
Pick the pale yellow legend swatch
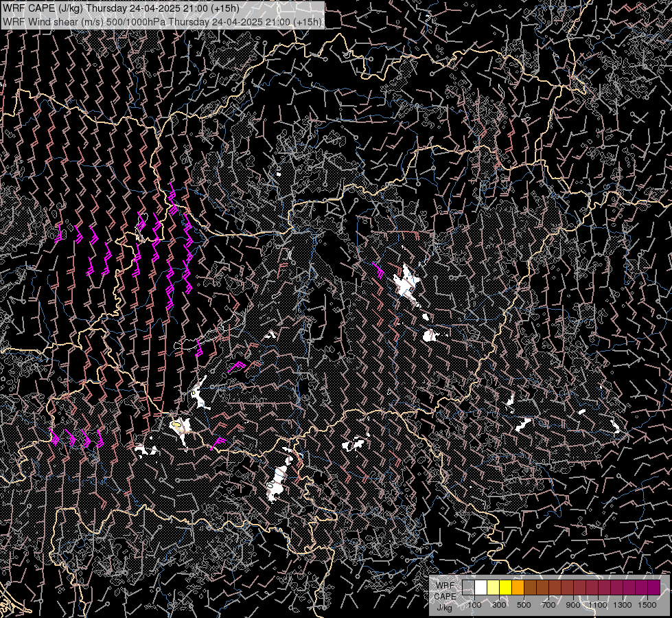coord(494,587)
